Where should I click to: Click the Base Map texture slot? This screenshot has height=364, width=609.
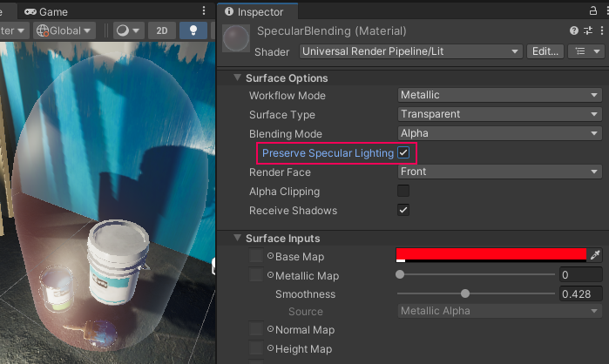256,257
